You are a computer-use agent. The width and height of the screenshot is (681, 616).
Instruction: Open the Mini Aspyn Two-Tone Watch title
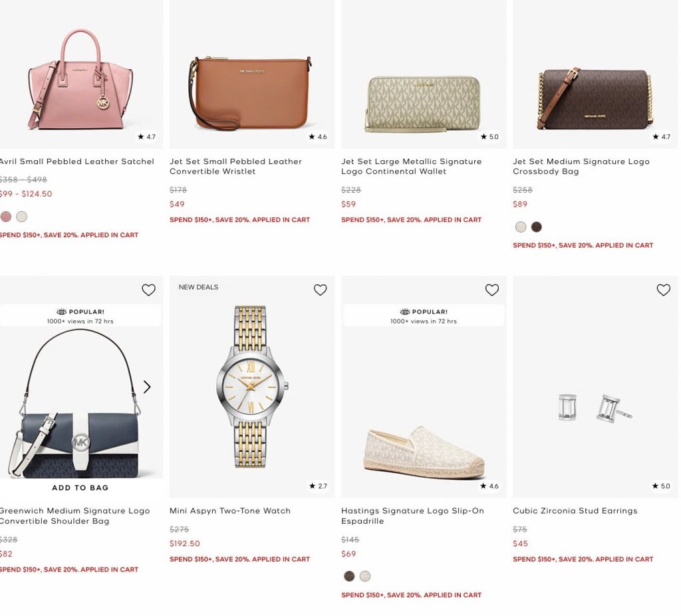pyautogui.click(x=230, y=511)
